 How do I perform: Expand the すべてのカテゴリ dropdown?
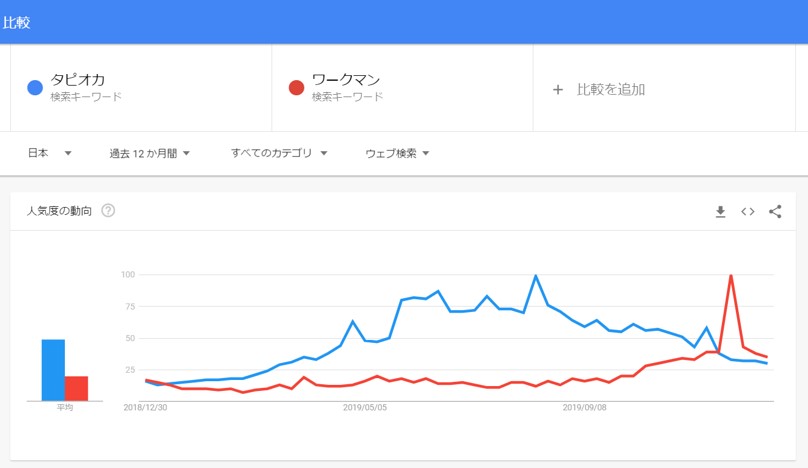(279, 153)
